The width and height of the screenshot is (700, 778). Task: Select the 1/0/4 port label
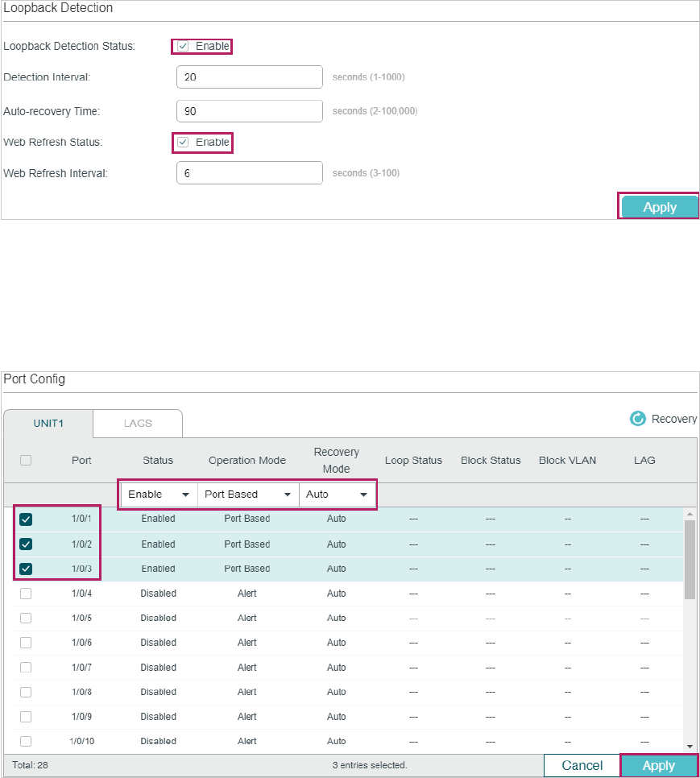pyautogui.click(x=81, y=594)
